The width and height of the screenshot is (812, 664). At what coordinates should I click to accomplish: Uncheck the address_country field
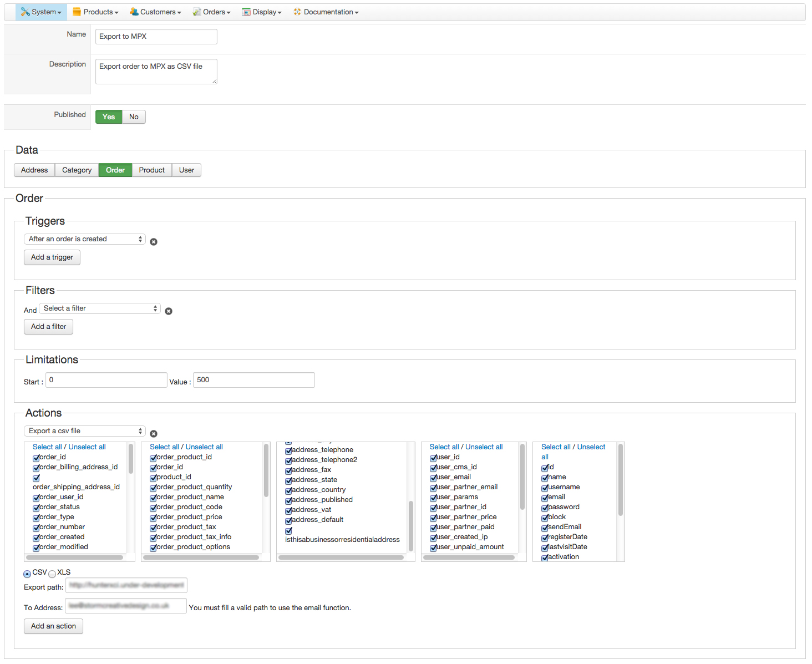click(x=288, y=491)
